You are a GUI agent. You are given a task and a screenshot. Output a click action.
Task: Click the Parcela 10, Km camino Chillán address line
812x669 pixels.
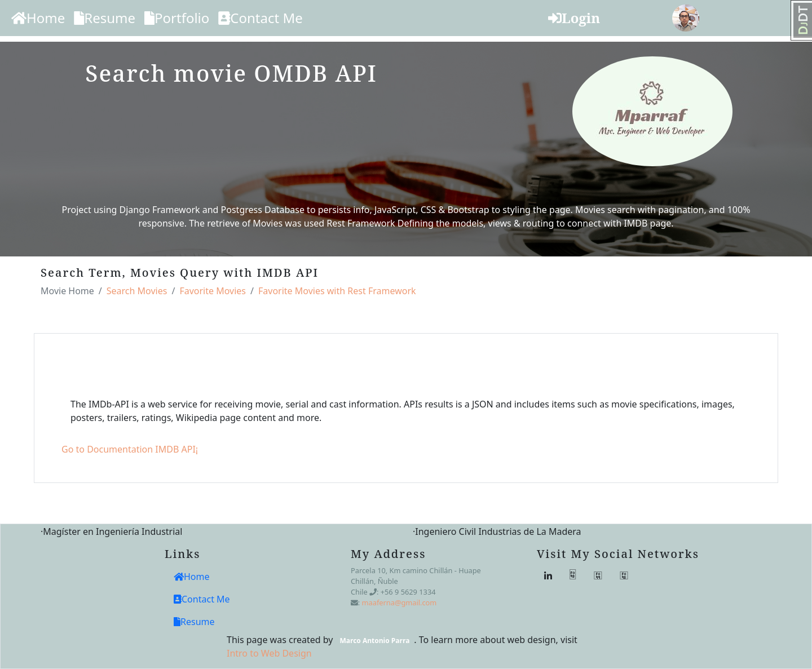point(416,570)
